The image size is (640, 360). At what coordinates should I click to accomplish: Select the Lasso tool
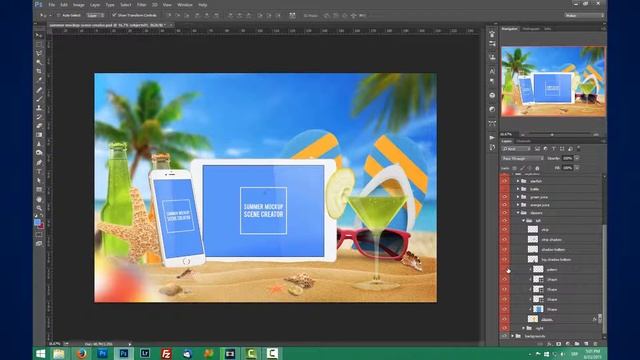point(39,53)
